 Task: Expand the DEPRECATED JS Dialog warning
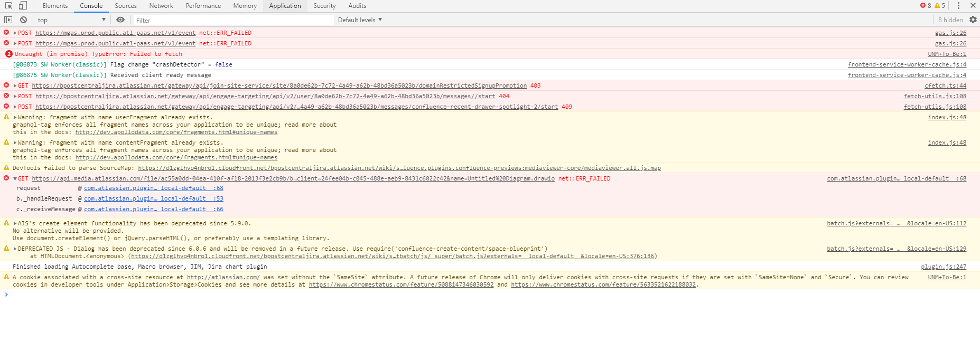pyautogui.click(x=15, y=249)
